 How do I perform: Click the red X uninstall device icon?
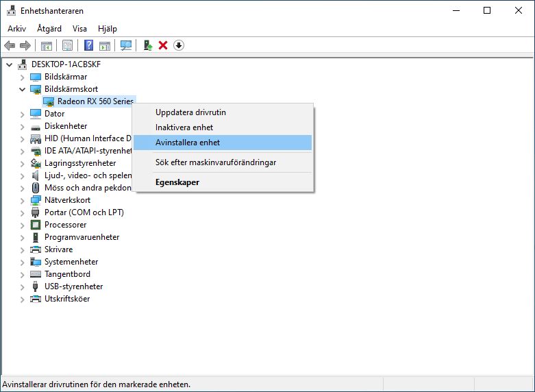pyautogui.click(x=163, y=45)
